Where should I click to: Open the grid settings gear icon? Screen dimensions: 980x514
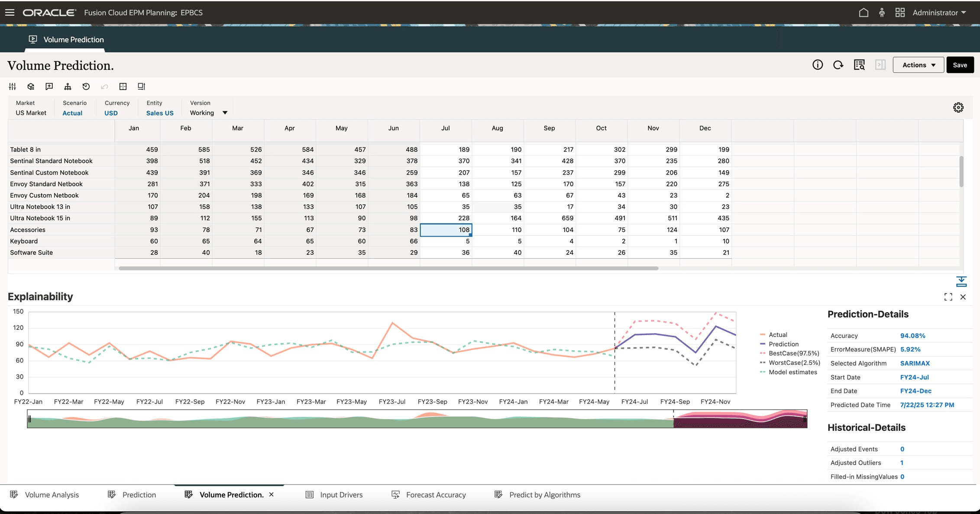coord(958,107)
